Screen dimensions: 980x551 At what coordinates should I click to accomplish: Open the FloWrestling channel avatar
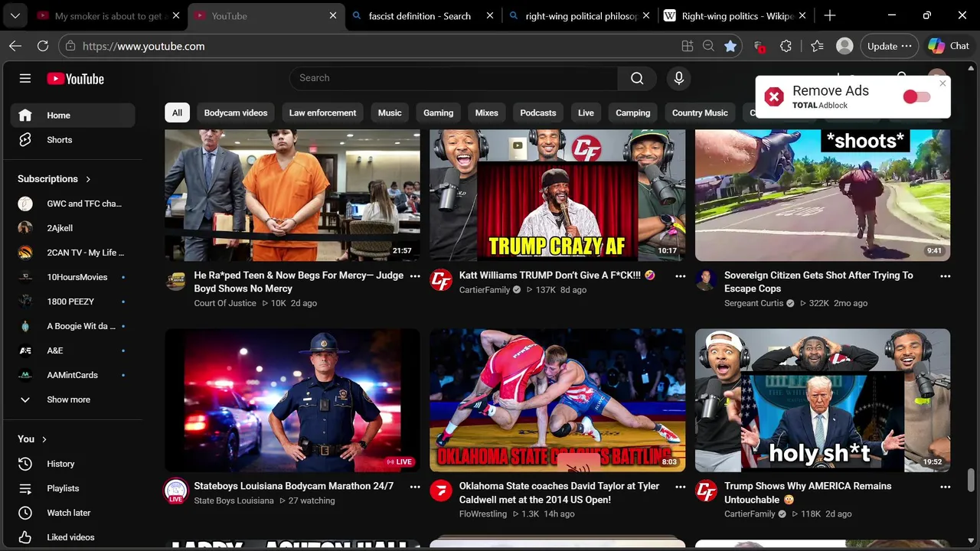(441, 491)
